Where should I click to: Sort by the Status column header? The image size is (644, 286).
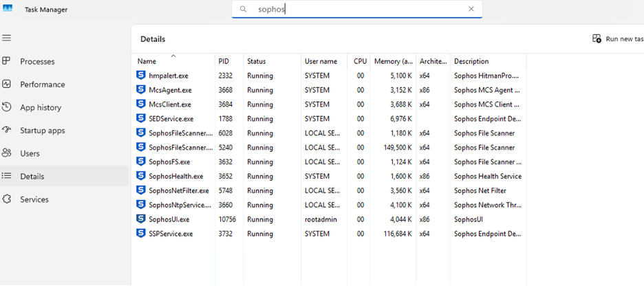pyautogui.click(x=256, y=61)
